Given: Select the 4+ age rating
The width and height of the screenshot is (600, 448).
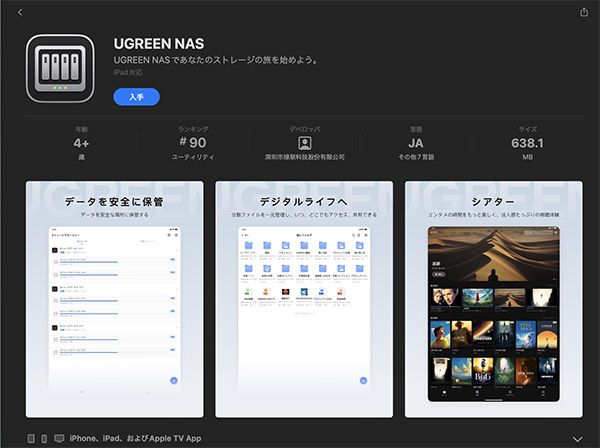Looking at the screenshot, I should [x=81, y=143].
